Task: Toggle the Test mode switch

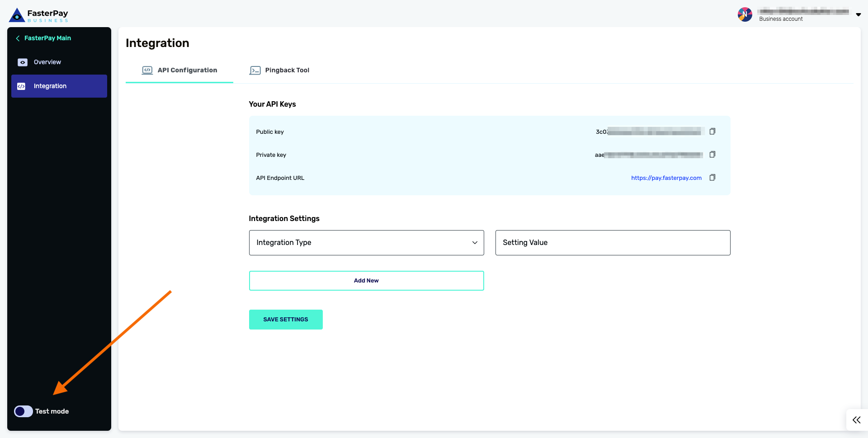Action: [x=23, y=411]
